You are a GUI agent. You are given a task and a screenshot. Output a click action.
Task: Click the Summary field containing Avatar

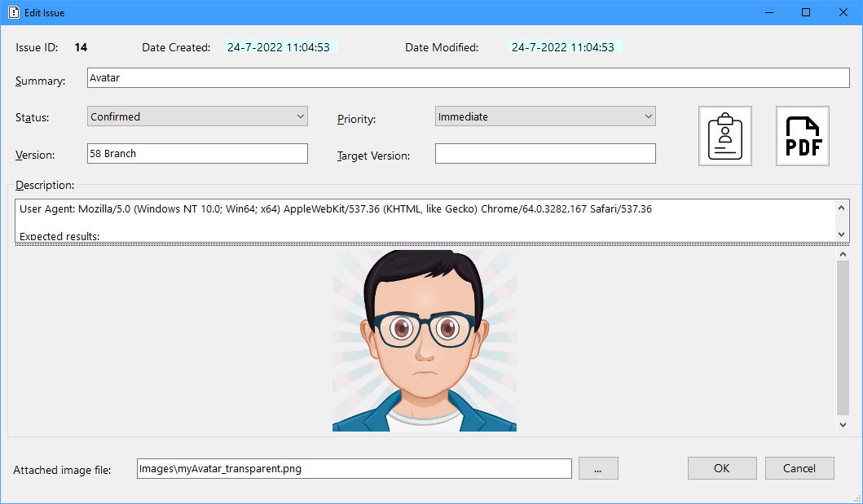click(469, 77)
